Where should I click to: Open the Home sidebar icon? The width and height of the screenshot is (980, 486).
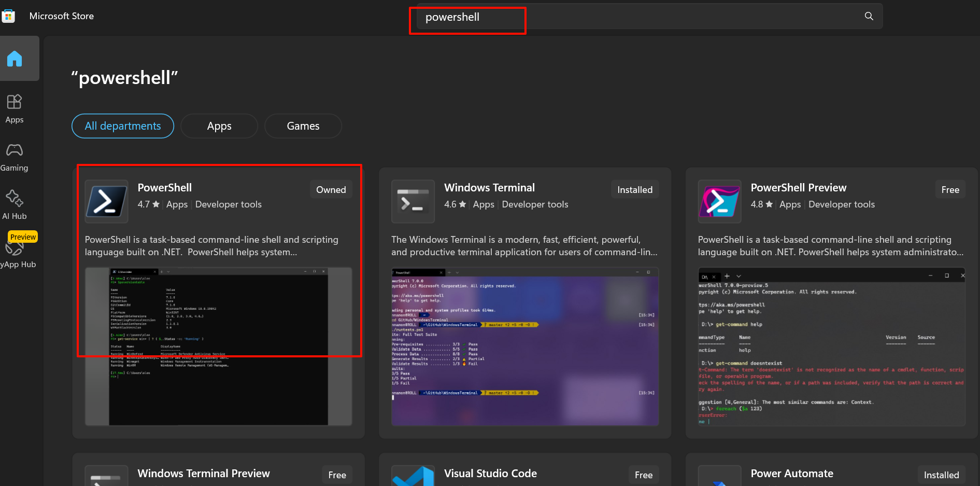(x=15, y=59)
